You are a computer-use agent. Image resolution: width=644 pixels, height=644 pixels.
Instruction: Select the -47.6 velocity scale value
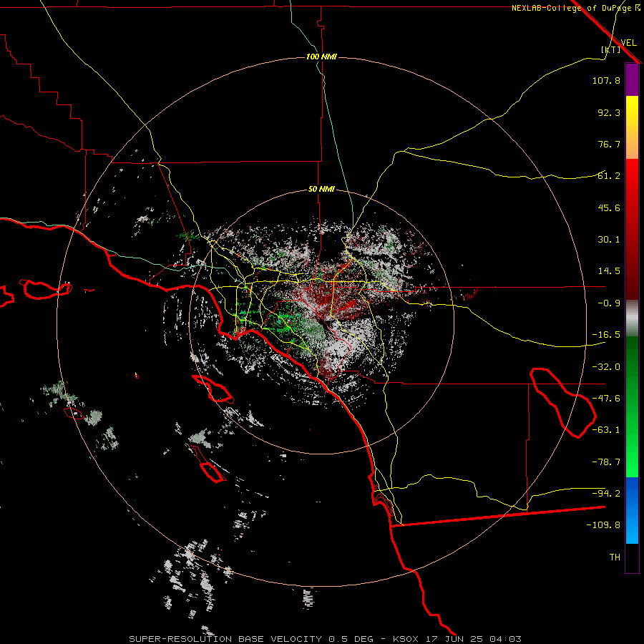(x=606, y=399)
